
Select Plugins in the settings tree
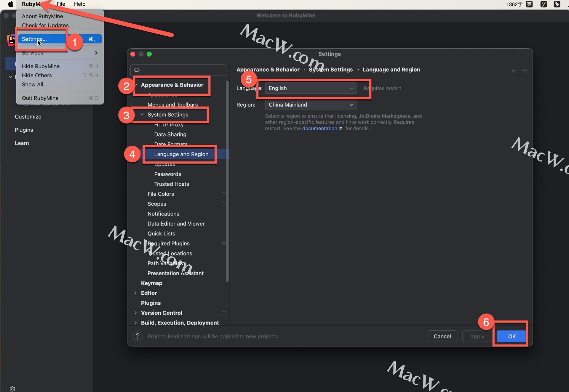pyautogui.click(x=151, y=303)
